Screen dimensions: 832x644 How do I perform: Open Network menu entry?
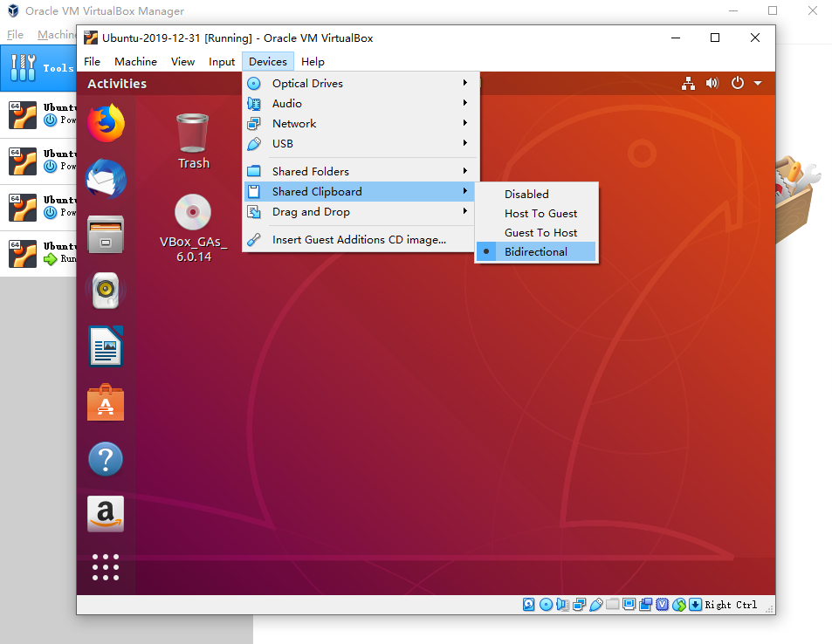click(359, 124)
